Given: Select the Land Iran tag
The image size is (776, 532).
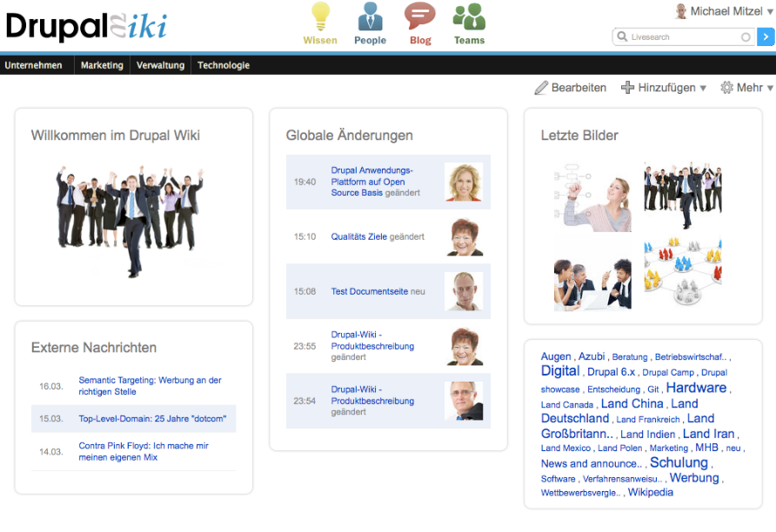Looking at the screenshot, I should [709, 434].
